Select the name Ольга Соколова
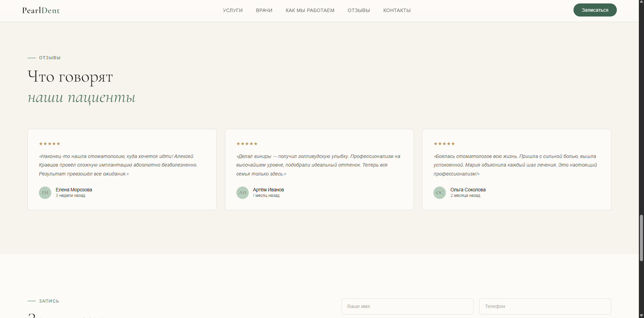Viewport: 644px width, 318px height. click(x=468, y=190)
